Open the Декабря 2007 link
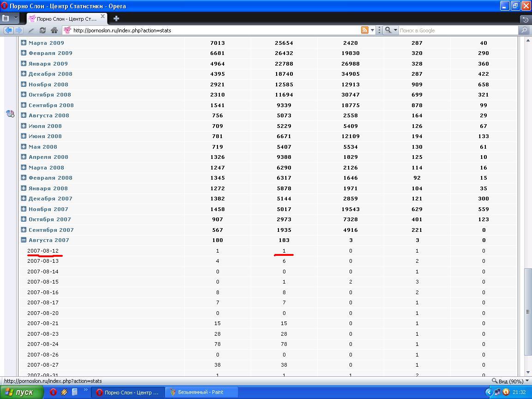Screen dimensions: 532x399 [50, 199]
